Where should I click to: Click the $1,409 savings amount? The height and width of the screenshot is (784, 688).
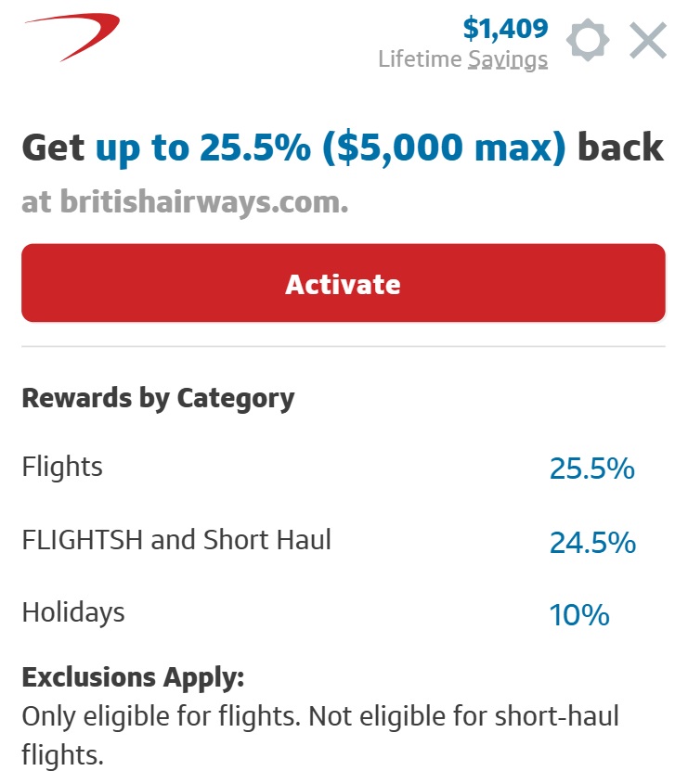click(507, 27)
